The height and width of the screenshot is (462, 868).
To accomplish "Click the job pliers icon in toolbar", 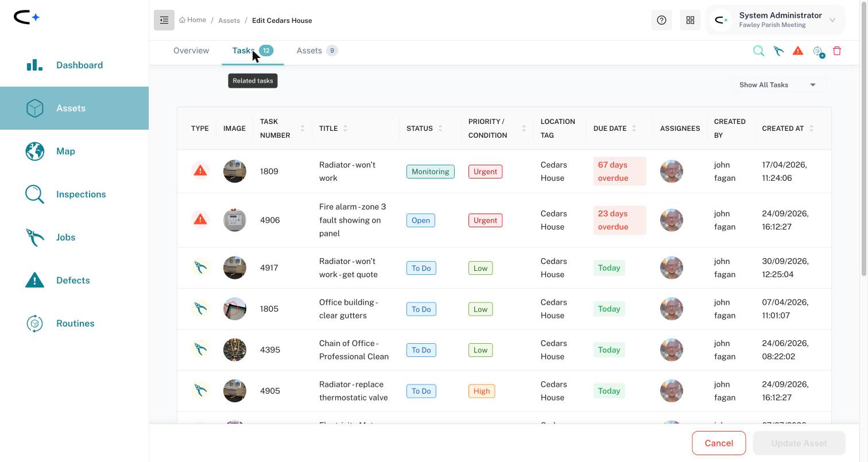I will pyautogui.click(x=778, y=51).
